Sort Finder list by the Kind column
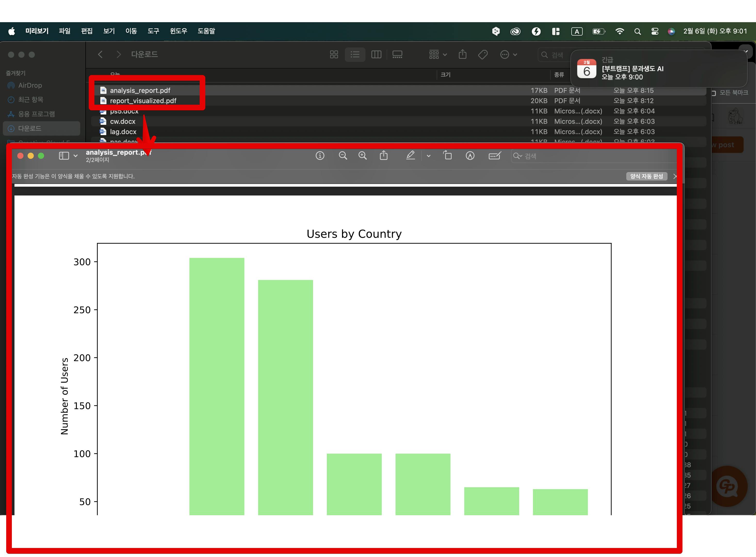This screenshot has height=557, width=756. click(559, 75)
